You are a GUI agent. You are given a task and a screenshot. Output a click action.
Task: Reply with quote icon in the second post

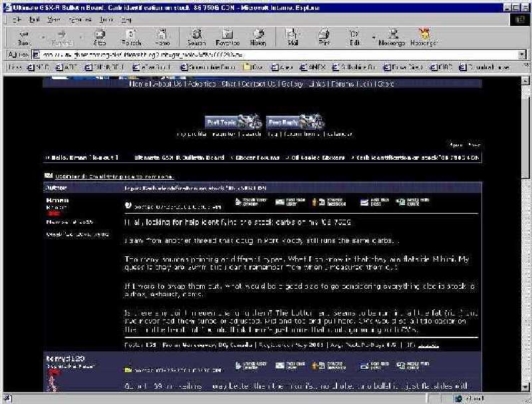[412, 365]
